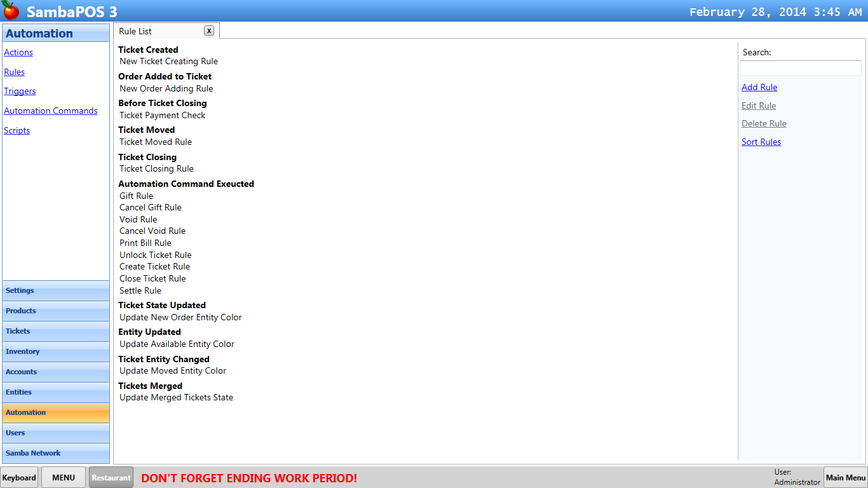The width and height of the screenshot is (868, 488).
Task: Click the SambaPOS apple logo icon
Action: [11, 11]
